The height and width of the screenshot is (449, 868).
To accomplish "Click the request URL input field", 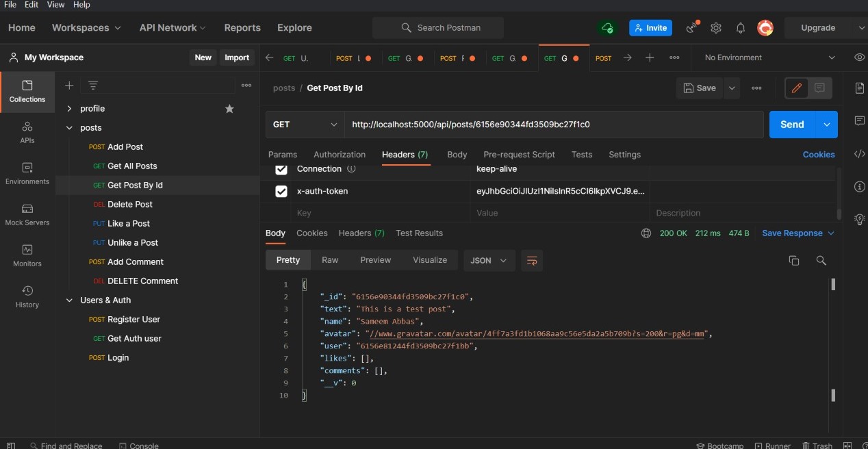I will (553, 125).
